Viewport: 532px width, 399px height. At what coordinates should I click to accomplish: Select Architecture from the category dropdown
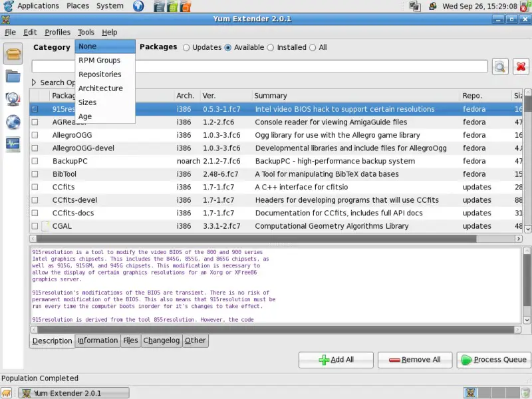100,88
